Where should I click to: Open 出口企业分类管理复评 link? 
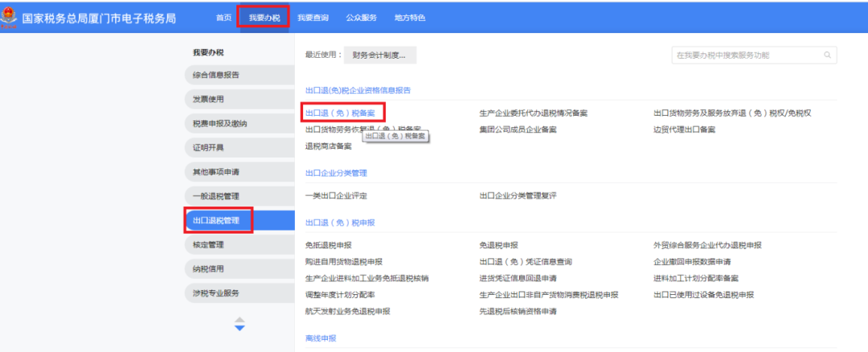click(x=518, y=195)
